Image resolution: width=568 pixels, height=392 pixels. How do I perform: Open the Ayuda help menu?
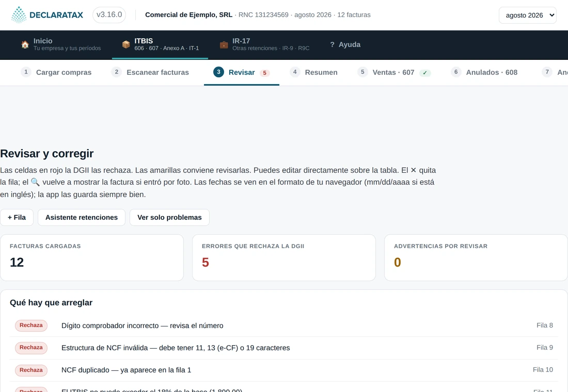pos(345,44)
